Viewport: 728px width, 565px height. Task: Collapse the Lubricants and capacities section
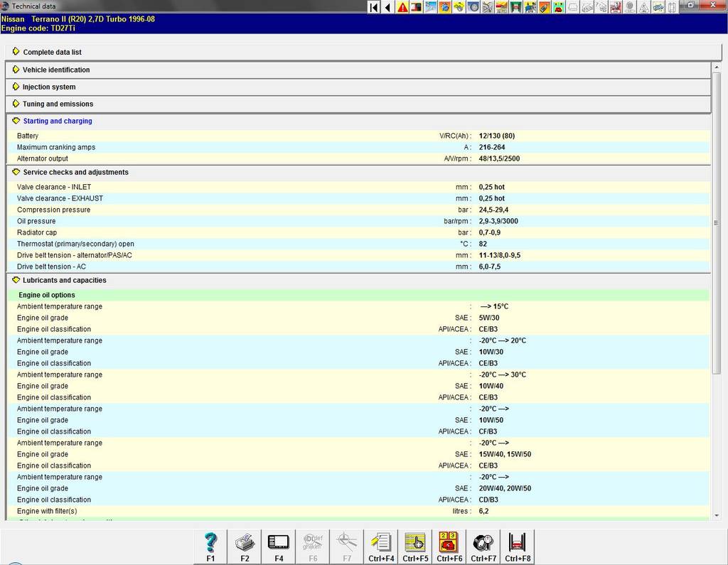click(x=358, y=281)
